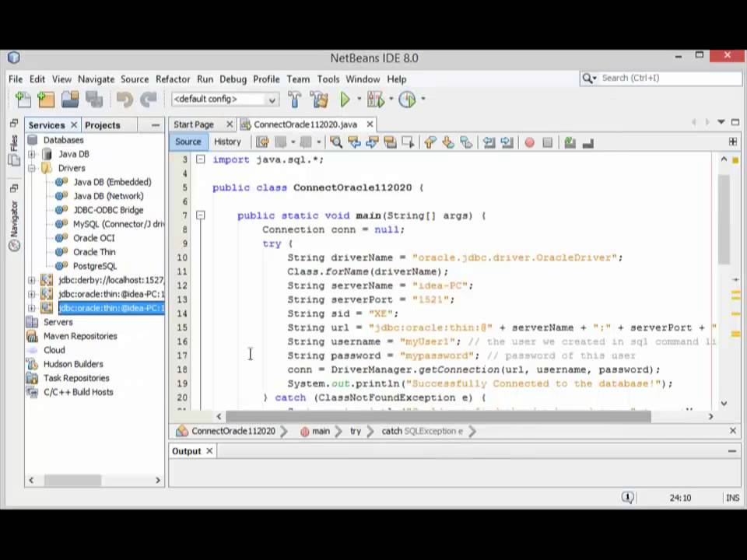Collapse the Drivers folder node
The height and width of the screenshot is (560, 747).
[32, 168]
